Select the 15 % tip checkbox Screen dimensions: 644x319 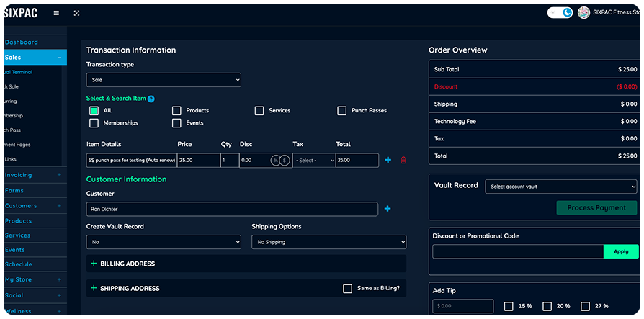[509, 306]
